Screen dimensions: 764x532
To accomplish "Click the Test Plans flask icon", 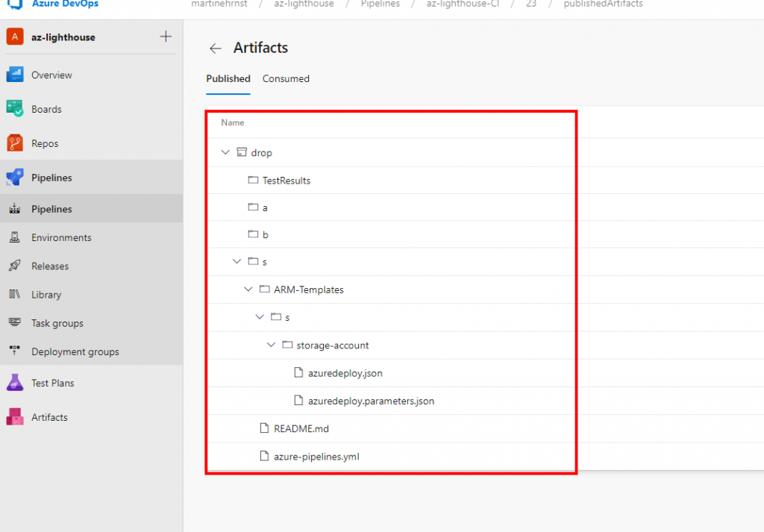I will [x=15, y=383].
